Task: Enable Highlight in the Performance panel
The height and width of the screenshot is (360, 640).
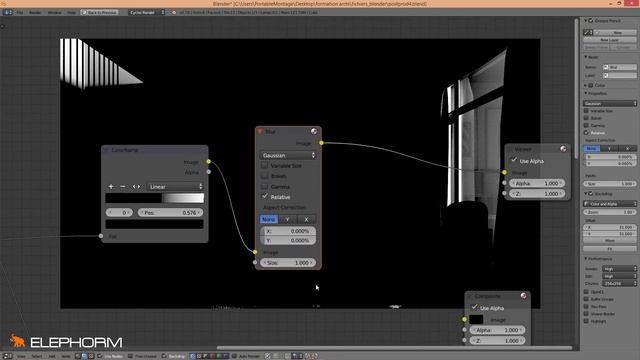Action: [586, 321]
